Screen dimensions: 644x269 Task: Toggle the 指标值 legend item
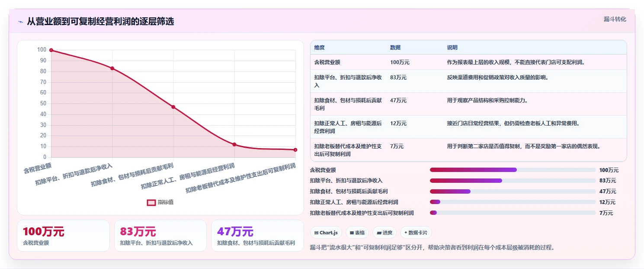click(160, 202)
